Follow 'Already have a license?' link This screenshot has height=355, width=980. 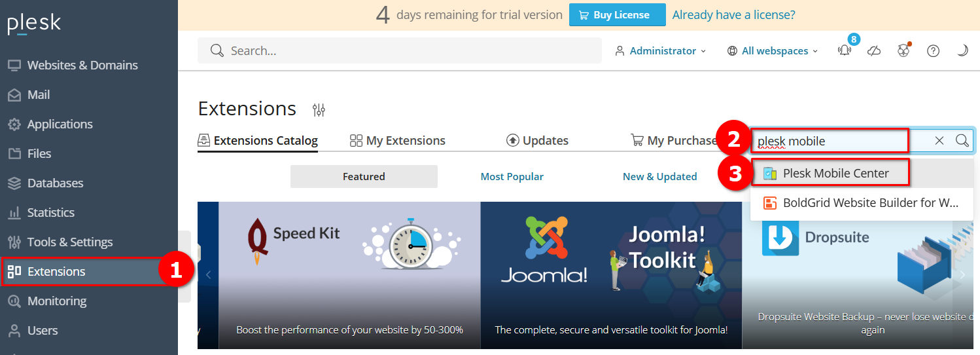point(734,14)
